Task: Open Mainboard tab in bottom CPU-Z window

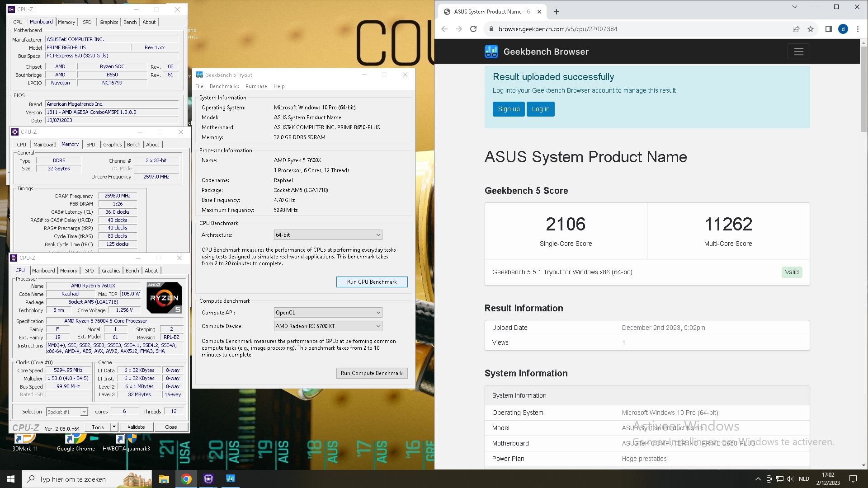Action: click(43, 271)
